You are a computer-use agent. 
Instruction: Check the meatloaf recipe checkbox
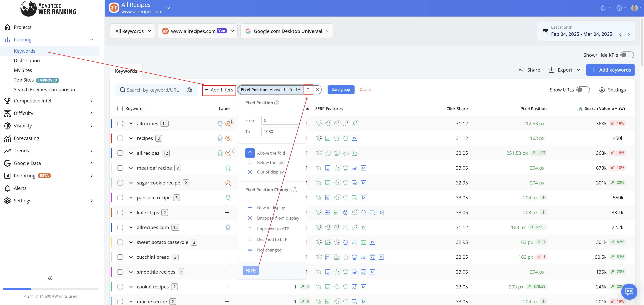pyautogui.click(x=120, y=168)
